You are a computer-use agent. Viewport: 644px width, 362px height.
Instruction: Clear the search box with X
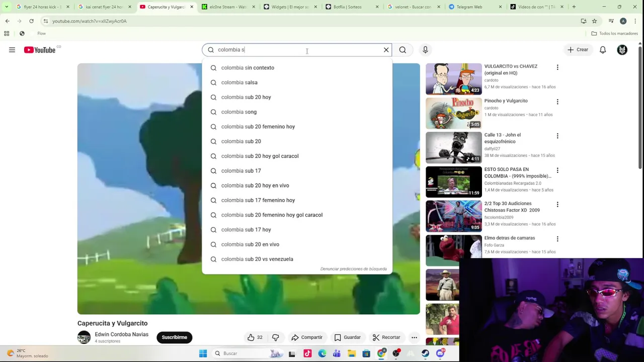(x=386, y=50)
